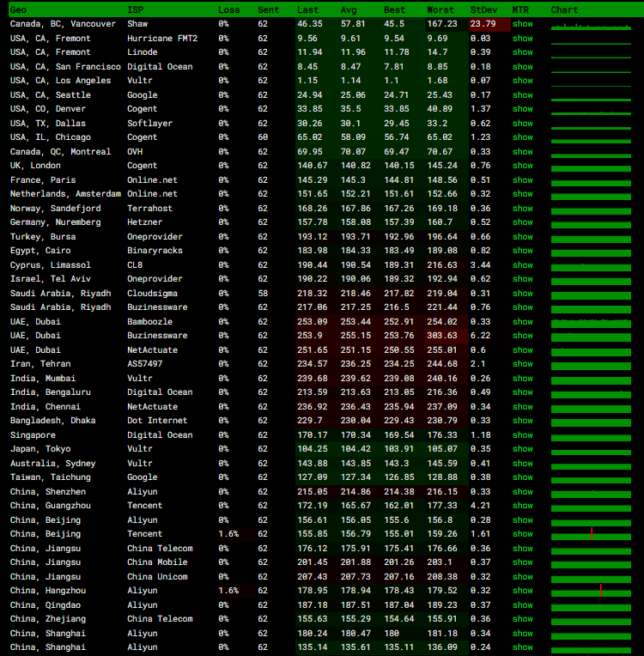This screenshot has height=656, width=644.
Task: Click show for Montreal OVH row
Action: click(x=523, y=152)
